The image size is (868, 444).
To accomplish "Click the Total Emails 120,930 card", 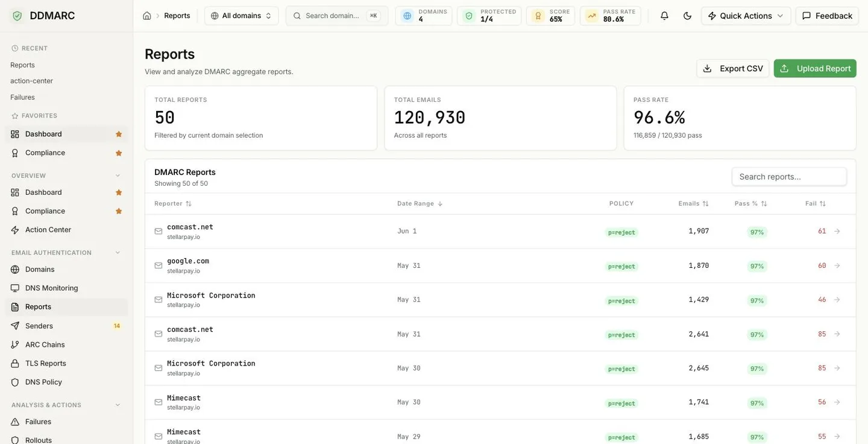I will [500, 118].
